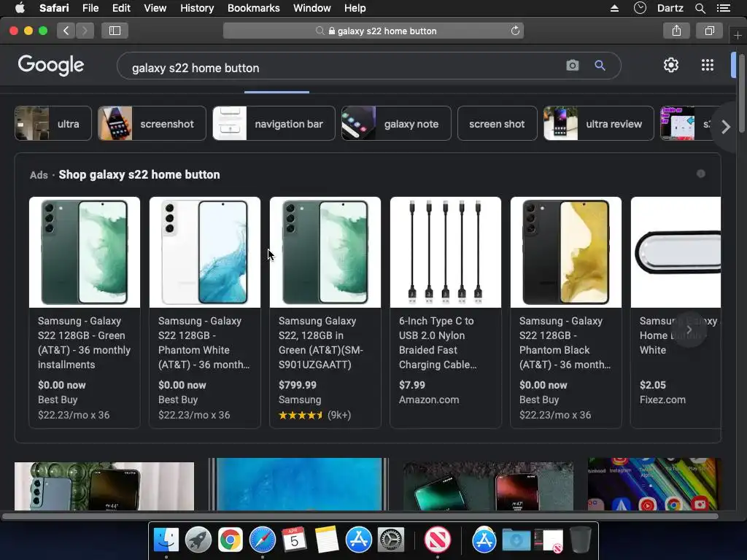
Task: Click the Safari address bar
Action: [373, 31]
